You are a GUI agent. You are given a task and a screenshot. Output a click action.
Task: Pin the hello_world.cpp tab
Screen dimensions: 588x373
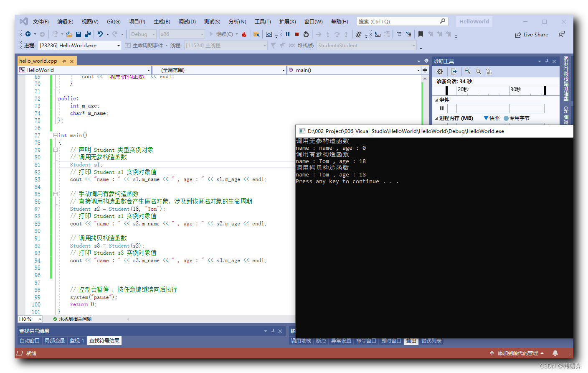coord(64,61)
